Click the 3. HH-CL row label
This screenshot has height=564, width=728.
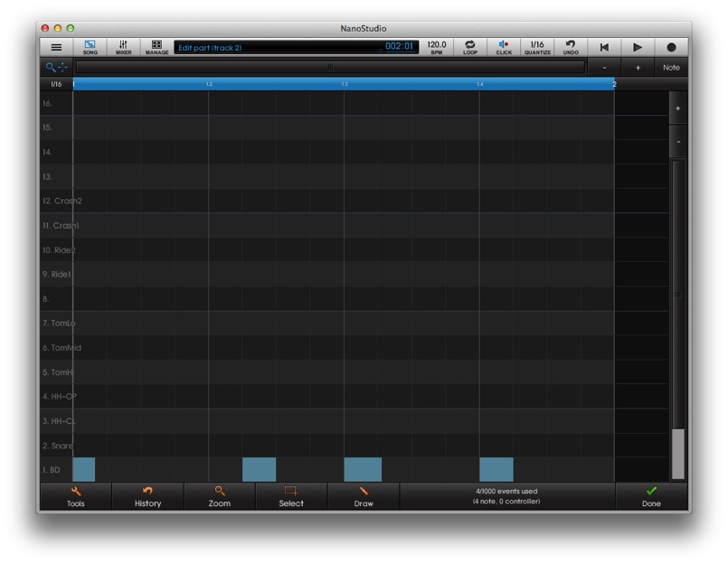(x=59, y=421)
